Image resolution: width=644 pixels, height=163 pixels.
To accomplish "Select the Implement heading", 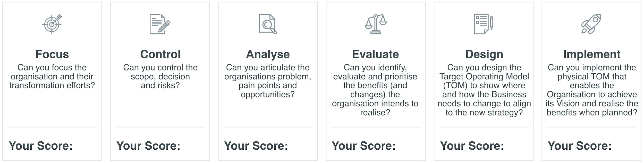I will coord(592,54).
